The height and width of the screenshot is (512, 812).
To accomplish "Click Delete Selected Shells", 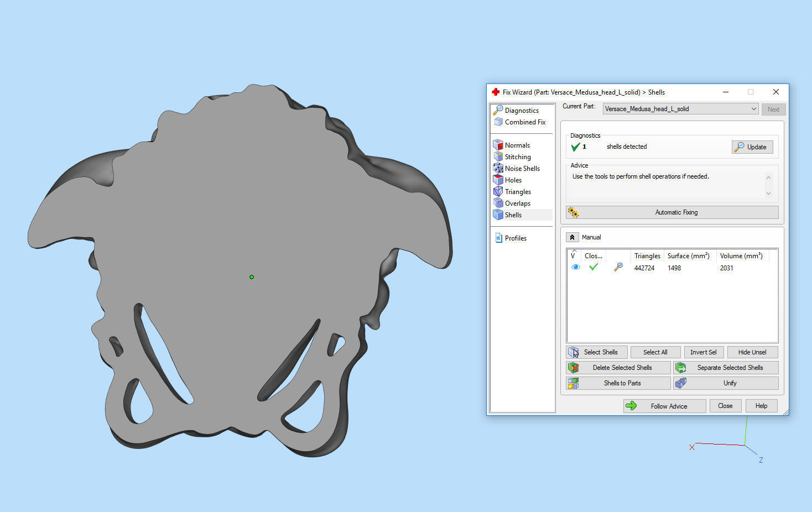I will pos(618,368).
